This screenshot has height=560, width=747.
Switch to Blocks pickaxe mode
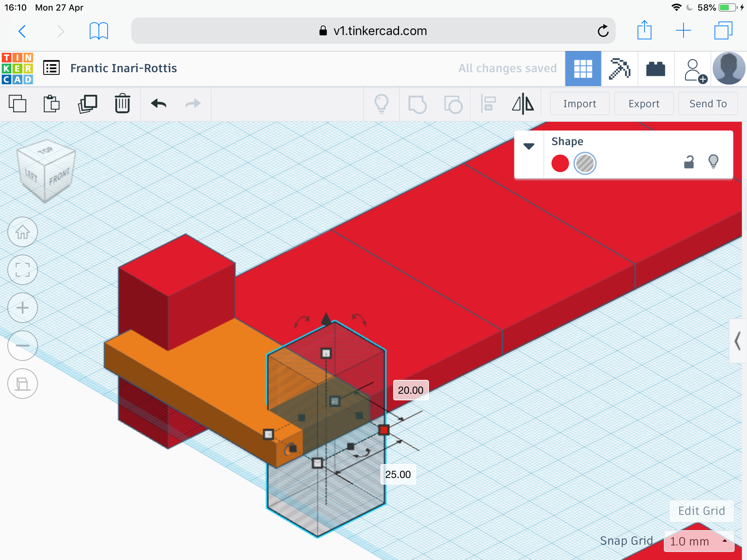click(x=619, y=69)
